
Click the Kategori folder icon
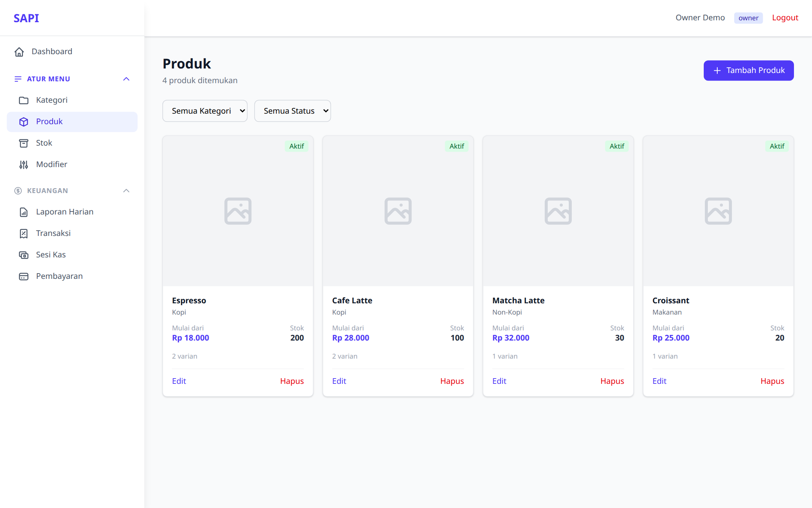click(24, 100)
